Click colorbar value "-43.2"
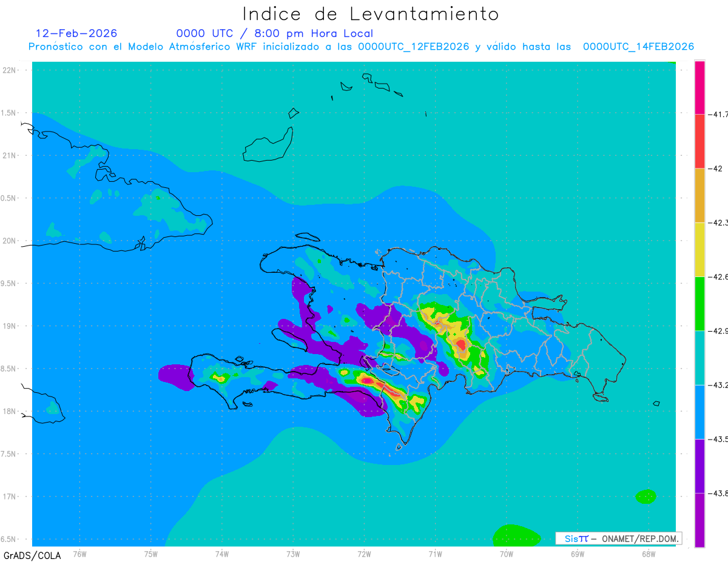 coord(718,386)
